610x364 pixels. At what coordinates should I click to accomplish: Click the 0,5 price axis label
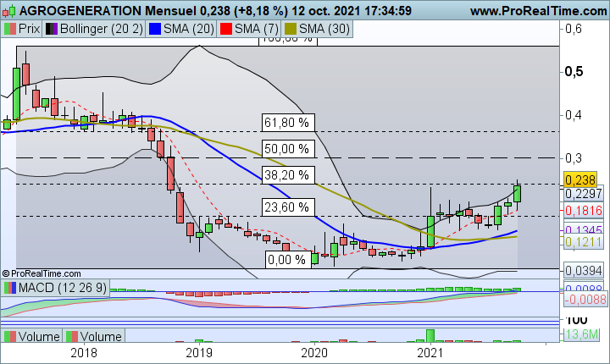[x=574, y=72]
